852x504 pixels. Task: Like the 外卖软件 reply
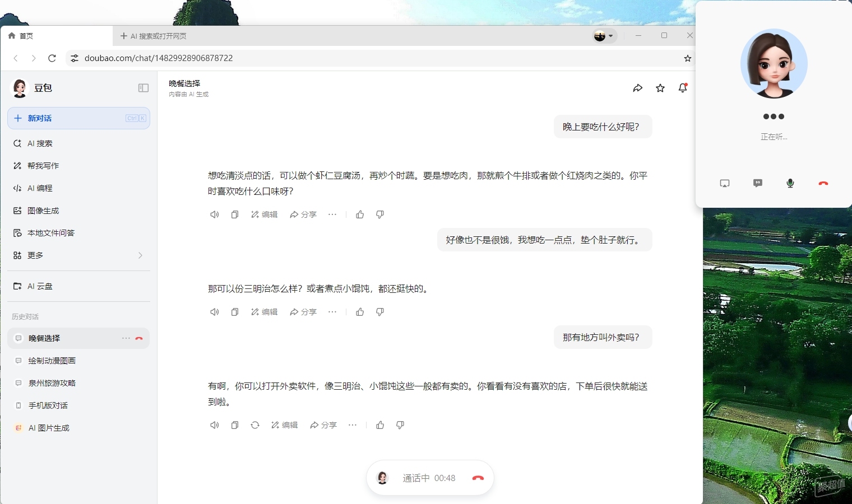(380, 425)
